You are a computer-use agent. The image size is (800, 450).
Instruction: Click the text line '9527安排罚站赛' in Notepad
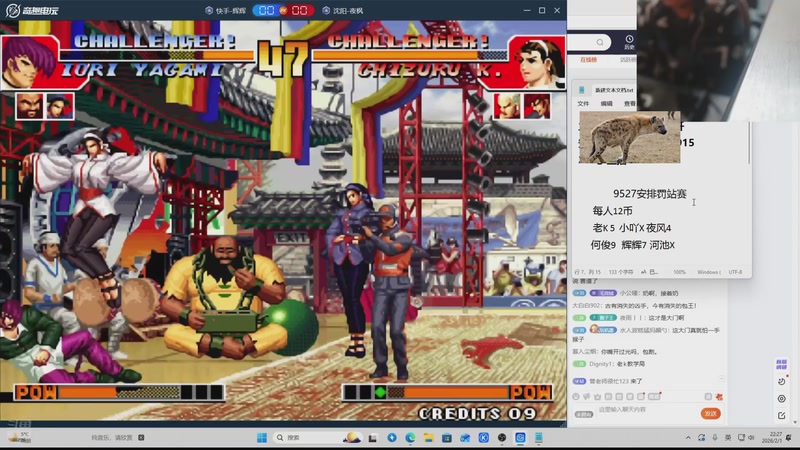pyautogui.click(x=649, y=194)
